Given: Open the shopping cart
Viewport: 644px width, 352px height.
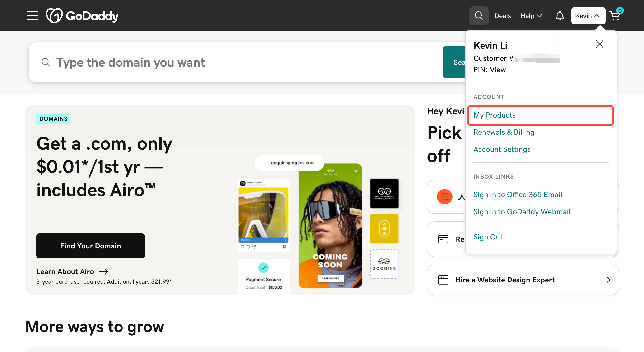Looking at the screenshot, I should click(x=615, y=15).
